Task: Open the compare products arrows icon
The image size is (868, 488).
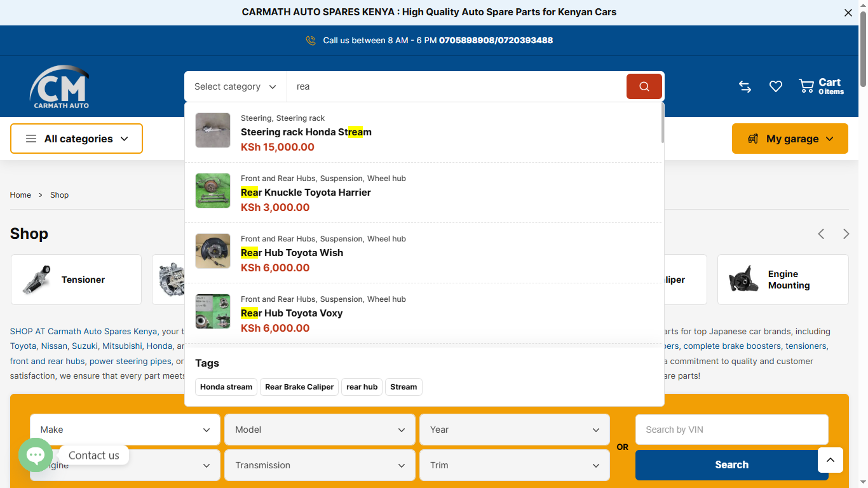Action: coord(745,86)
